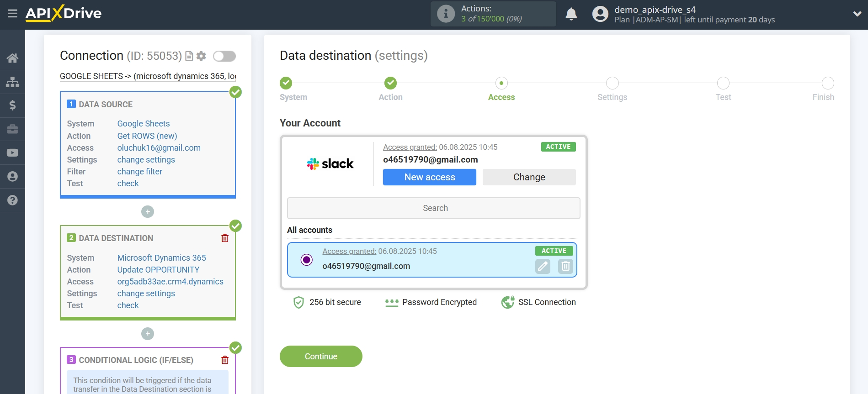Viewport: 868px width, 394px height.
Task: Add a block after Data Destination
Action: coord(148,334)
